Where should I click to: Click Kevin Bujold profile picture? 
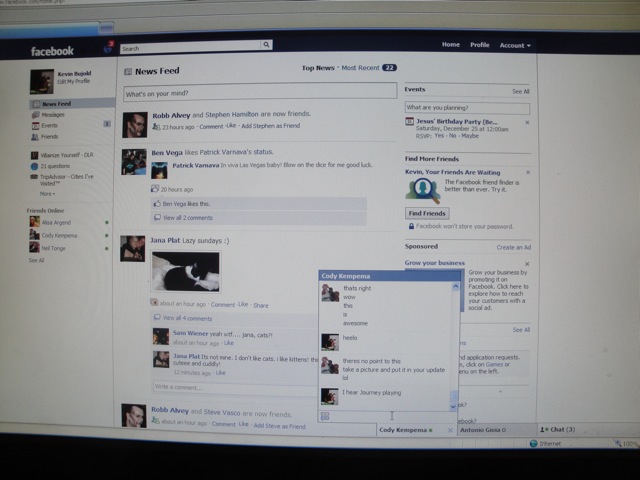42,81
